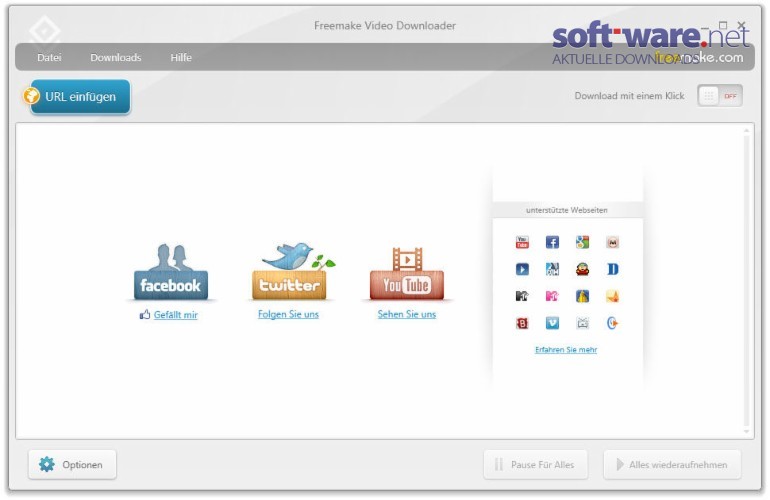Click the Facebook icon in supported websites

tap(552, 242)
